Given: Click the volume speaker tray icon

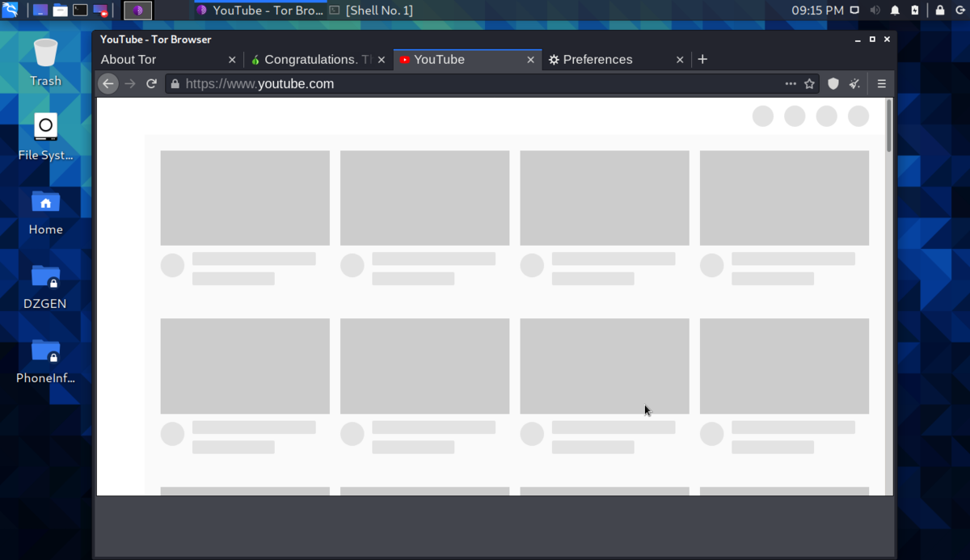Looking at the screenshot, I should tap(875, 11).
